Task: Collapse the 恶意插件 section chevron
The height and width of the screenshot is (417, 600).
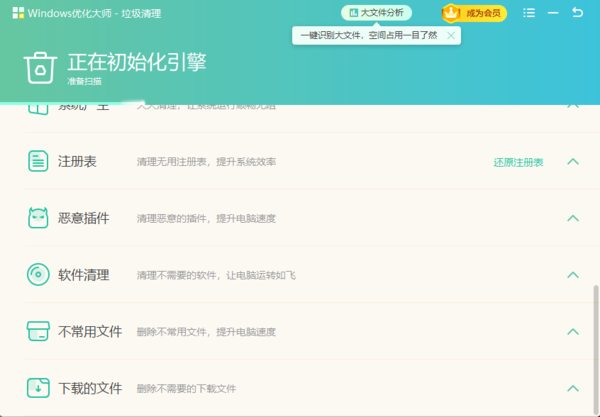Action: tap(573, 218)
